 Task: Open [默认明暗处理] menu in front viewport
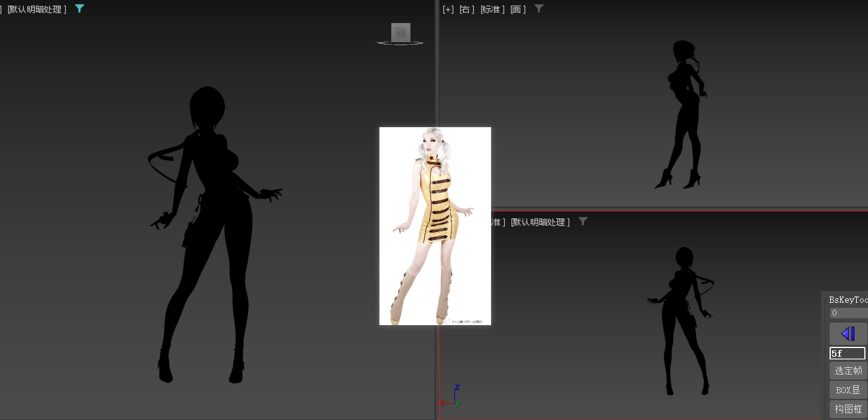[37, 9]
